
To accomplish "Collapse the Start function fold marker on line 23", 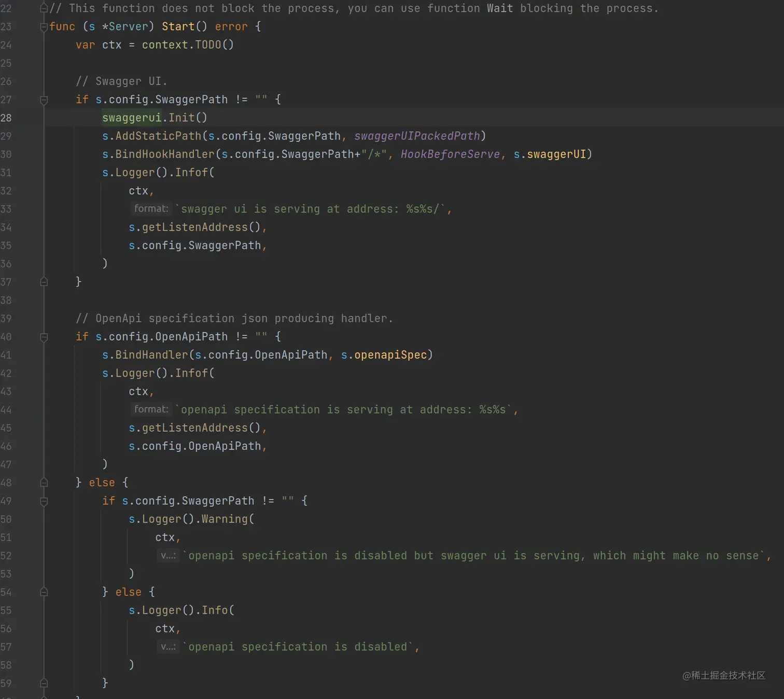I will (44, 27).
